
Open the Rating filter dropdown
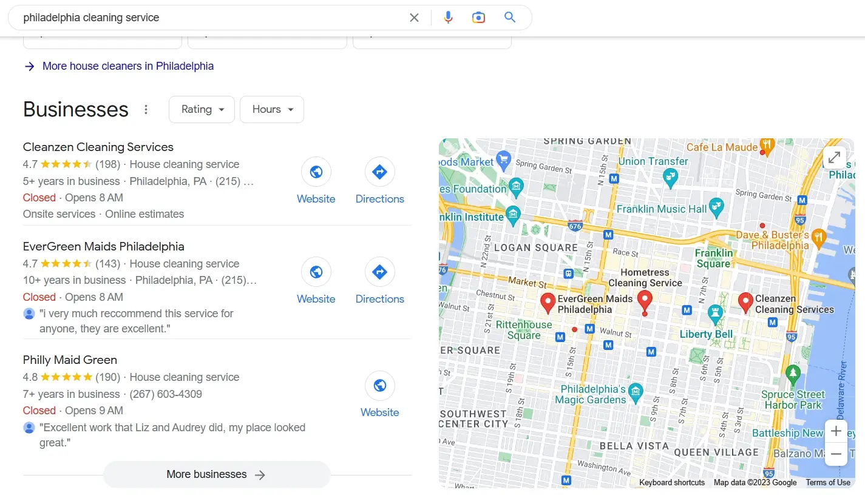[202, 109]
